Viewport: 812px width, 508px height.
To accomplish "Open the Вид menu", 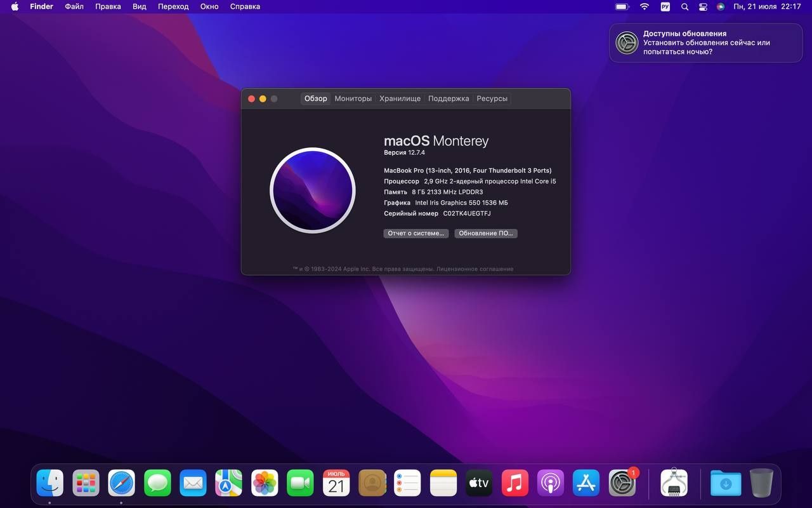I will (140, 6).
